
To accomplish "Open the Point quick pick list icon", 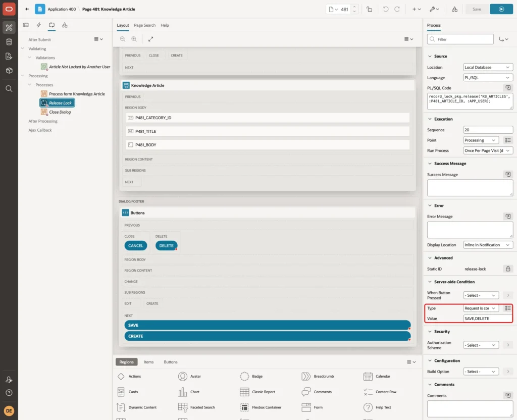I will tap(508, 140).
